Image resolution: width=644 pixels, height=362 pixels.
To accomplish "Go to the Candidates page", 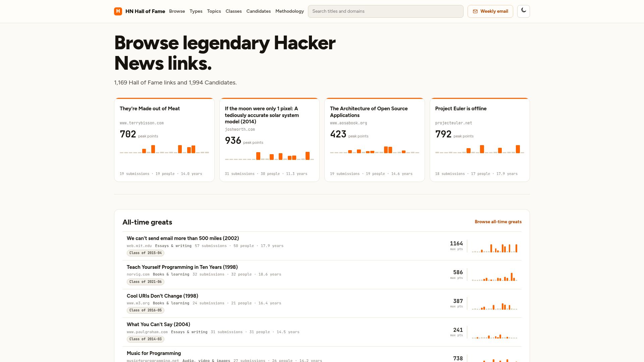I will (259, 11).
